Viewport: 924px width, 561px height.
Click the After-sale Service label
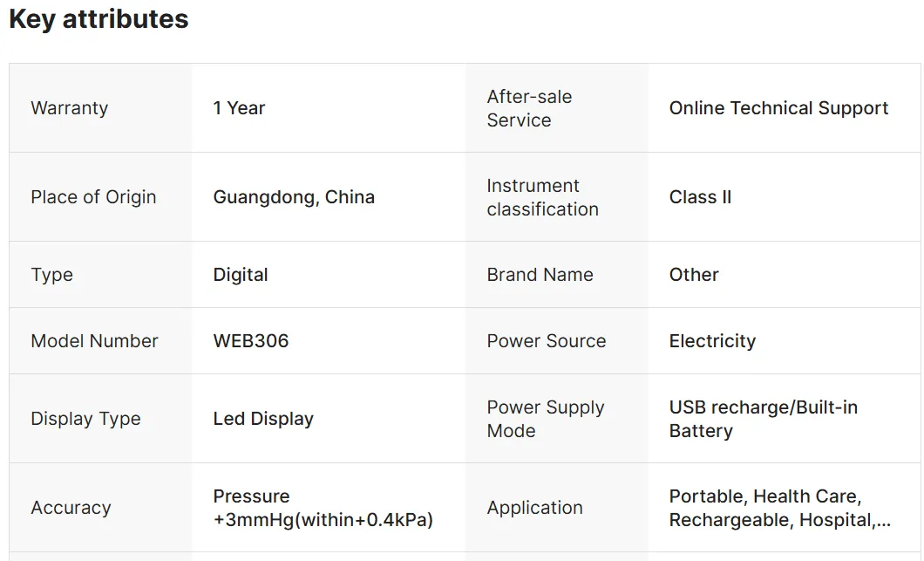529,108
